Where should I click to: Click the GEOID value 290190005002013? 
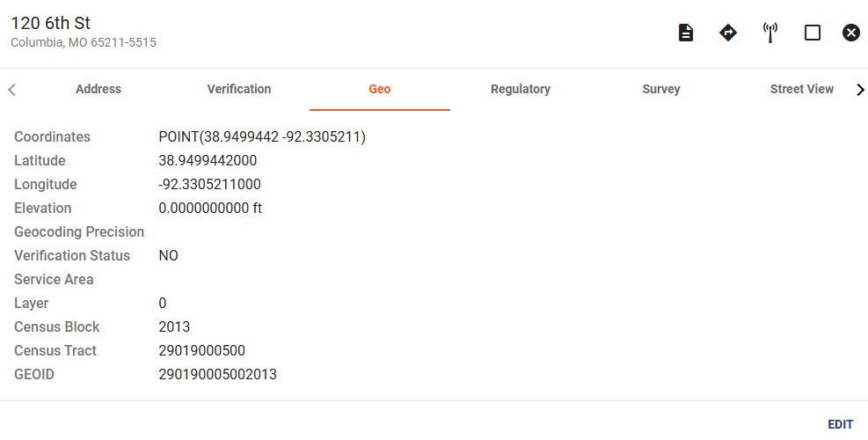coord(217,375)
